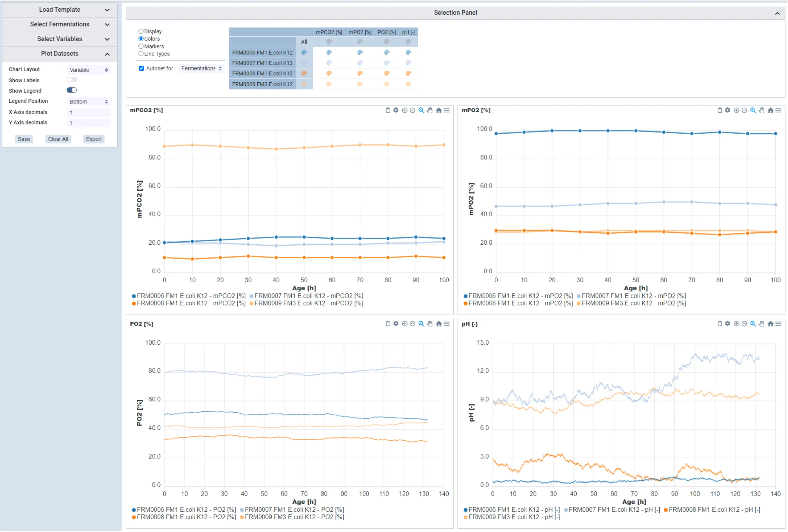The image size is (788, 532).
Task: Click the Y Axis decimals field
Action: (x=88, y=123)
